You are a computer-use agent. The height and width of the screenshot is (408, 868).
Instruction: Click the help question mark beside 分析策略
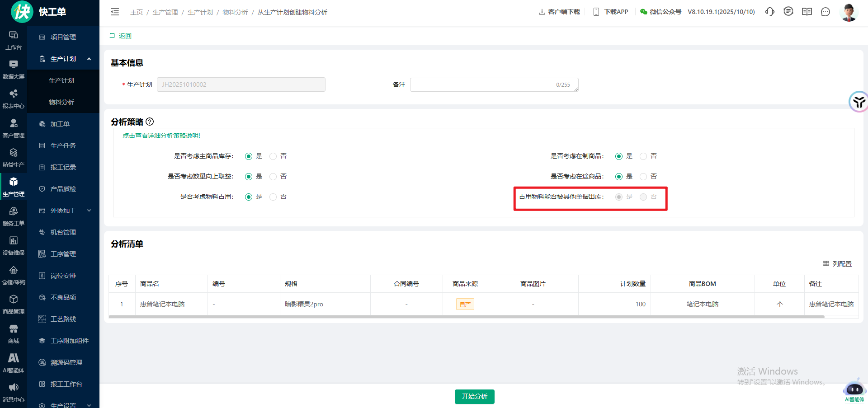(x=150, y=122)
